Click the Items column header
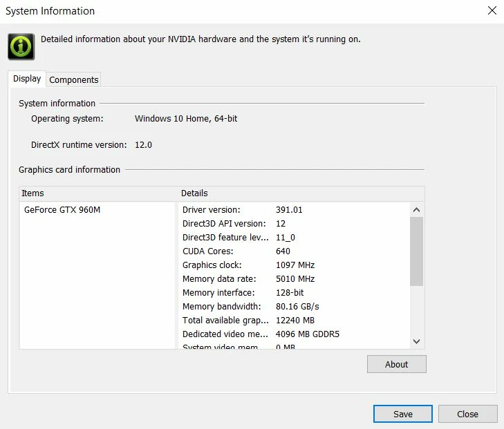 coord(98,193)
